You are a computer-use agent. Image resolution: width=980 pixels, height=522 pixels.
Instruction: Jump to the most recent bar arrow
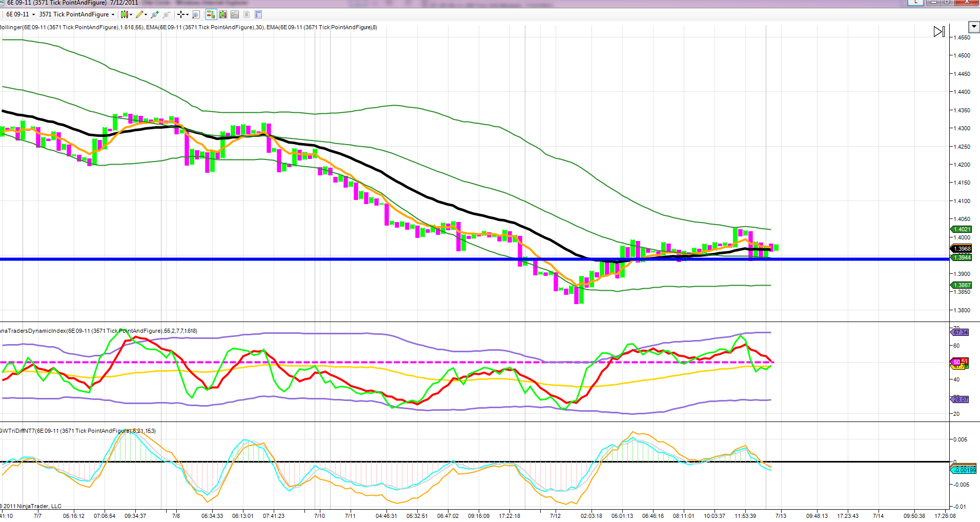tap(939, 32)
